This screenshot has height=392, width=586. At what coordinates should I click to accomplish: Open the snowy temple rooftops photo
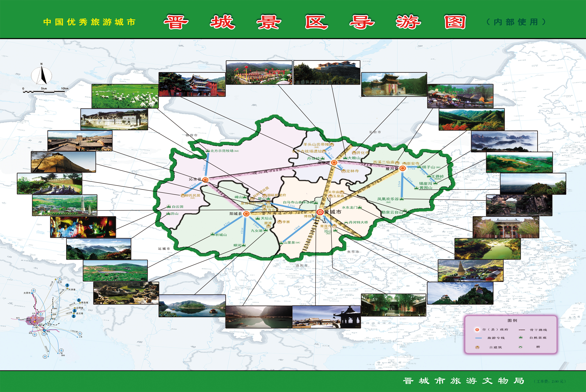click(327, 317)
